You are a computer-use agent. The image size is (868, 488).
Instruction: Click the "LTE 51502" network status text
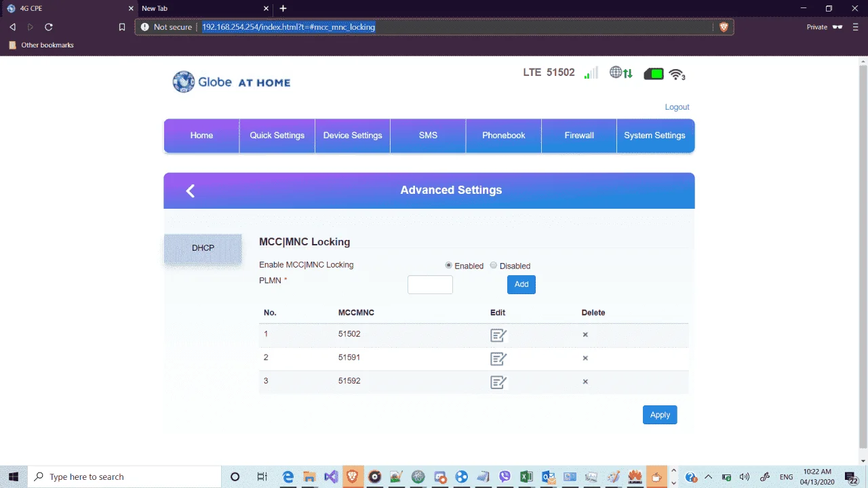(549, 73)
